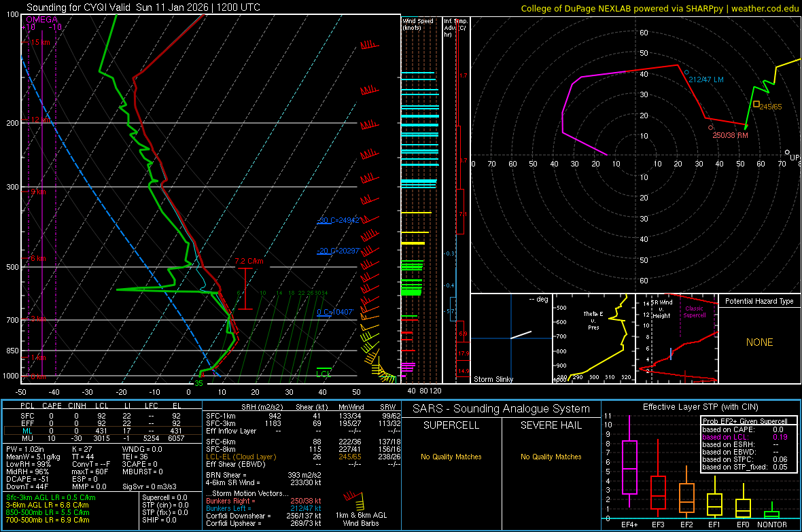
Task: Click the 'Corfidi Downshear =' row
Action: coord(264,516)
